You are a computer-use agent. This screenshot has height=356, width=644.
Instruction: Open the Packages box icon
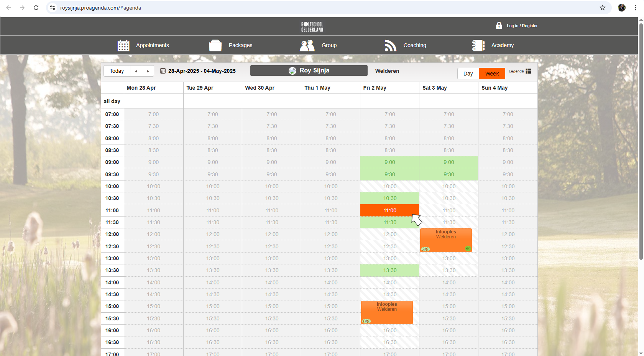215,45
